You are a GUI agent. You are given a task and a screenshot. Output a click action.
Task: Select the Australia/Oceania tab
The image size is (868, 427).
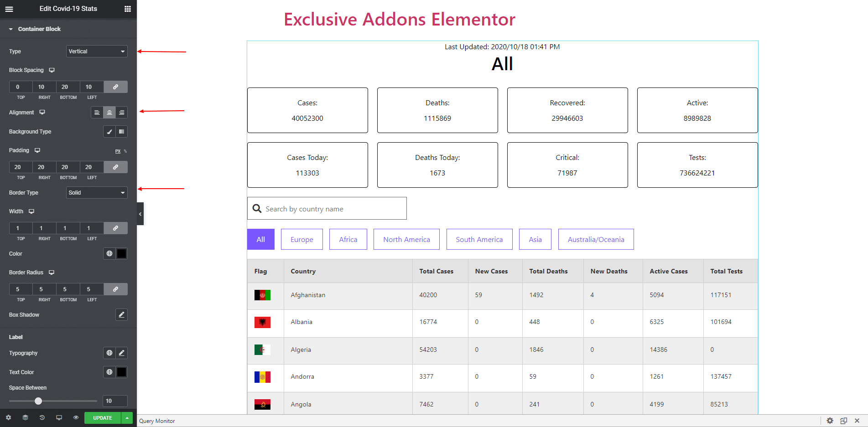click(596, 239)
